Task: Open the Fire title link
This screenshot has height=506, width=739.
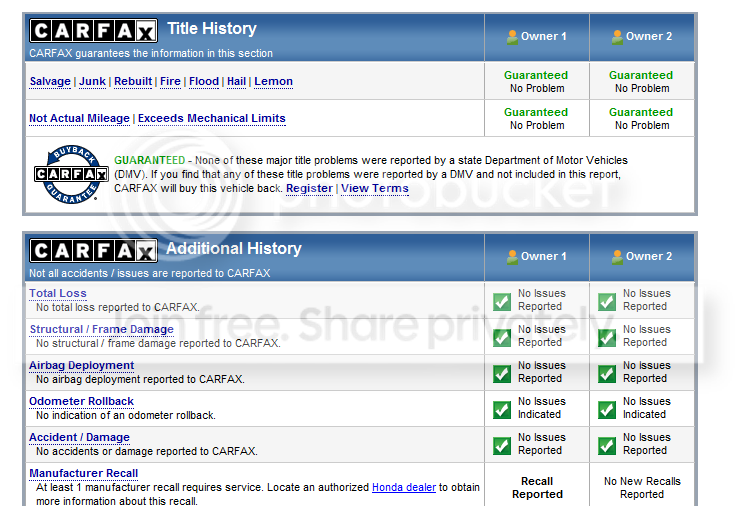Action: (170, 82)
